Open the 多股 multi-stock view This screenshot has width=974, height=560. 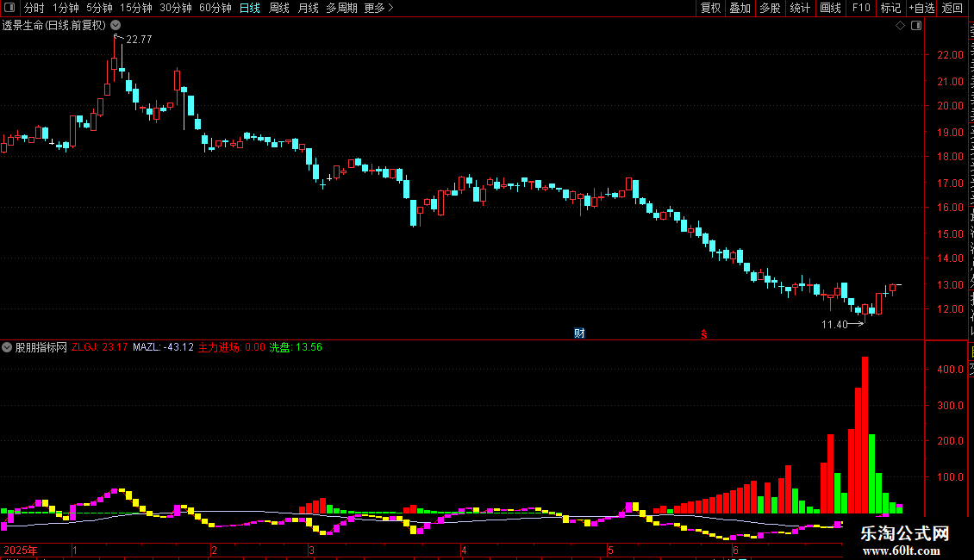tap(770, 8)
